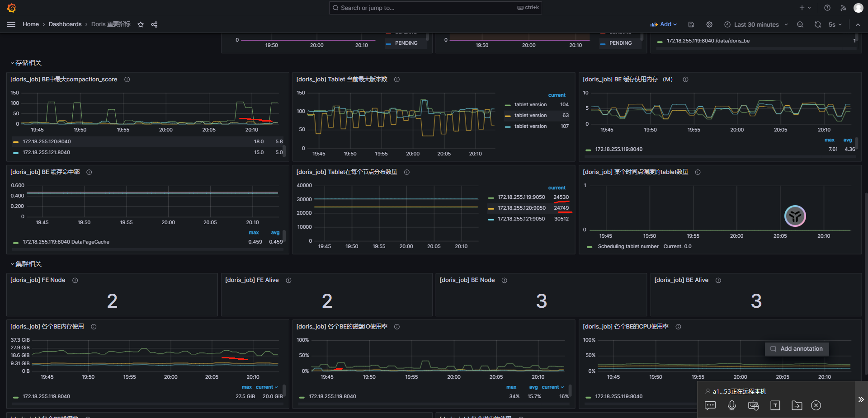The height and width of the screenshot is (418, 868).
Task: Click the floating round assistant icon
Action: point(795,216)
